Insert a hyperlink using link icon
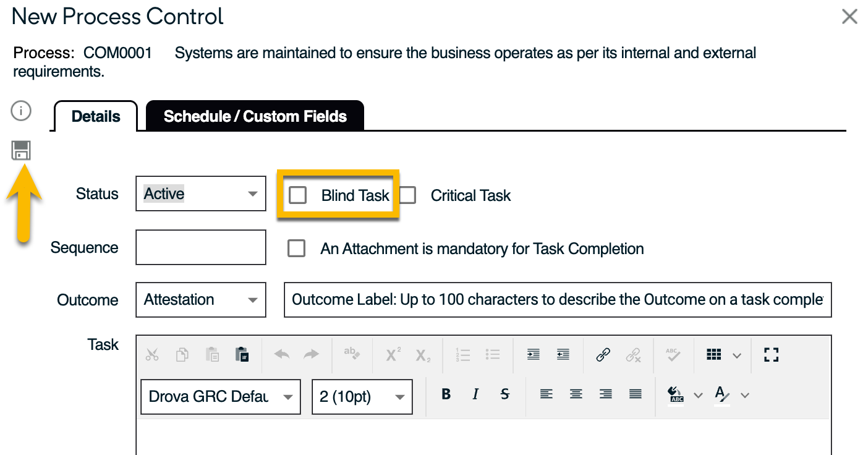This screenshot has height=455, width=868. pyautogui.click(x=603, y=355)
